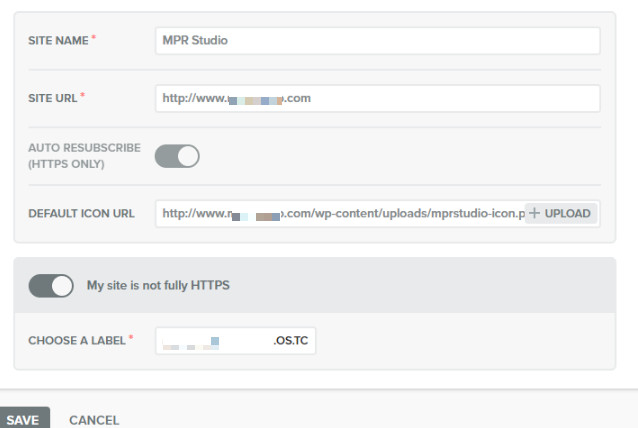Select the AUTO RESUBSCRIBE label text

pos(84,148)
